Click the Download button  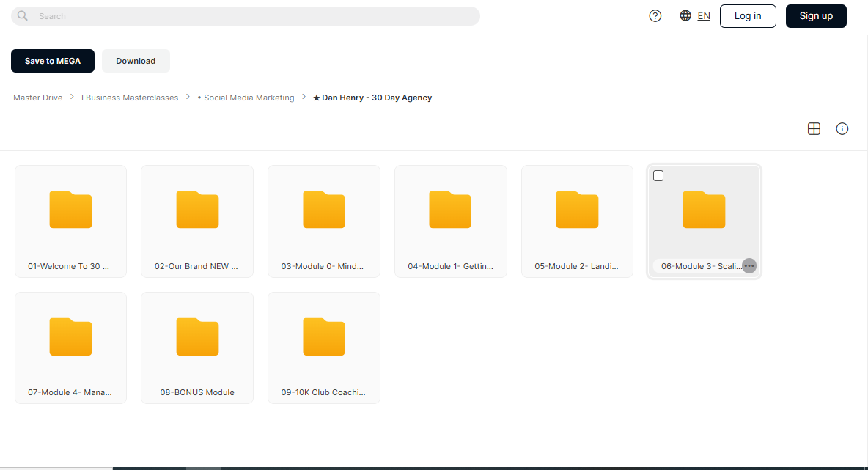pos(136,61)
